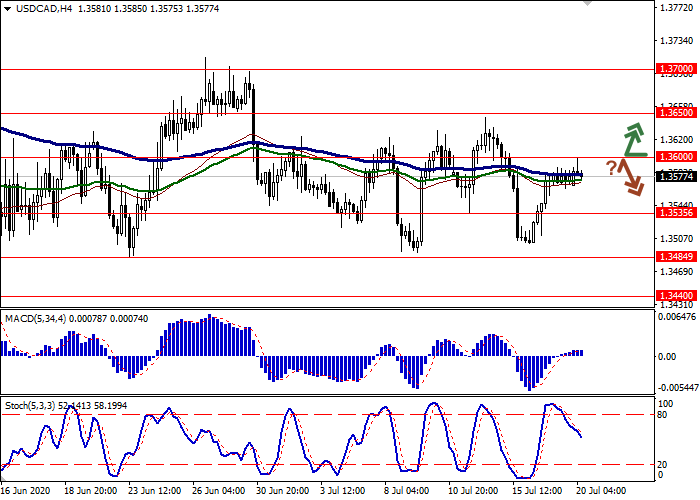This screenshot has height=500, width=700.
Task: Click the 16 Jun 2020 date label
Action: tap(27, 491)
